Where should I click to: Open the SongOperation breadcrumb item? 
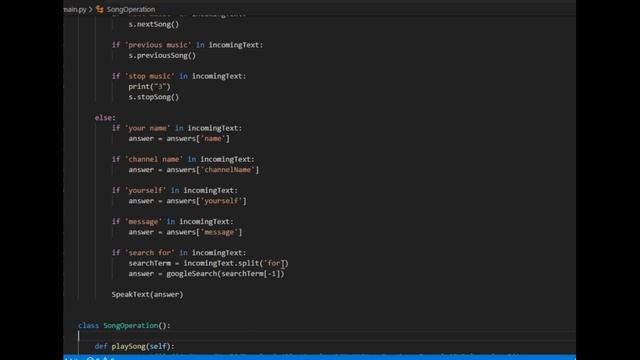click(131, 9)
